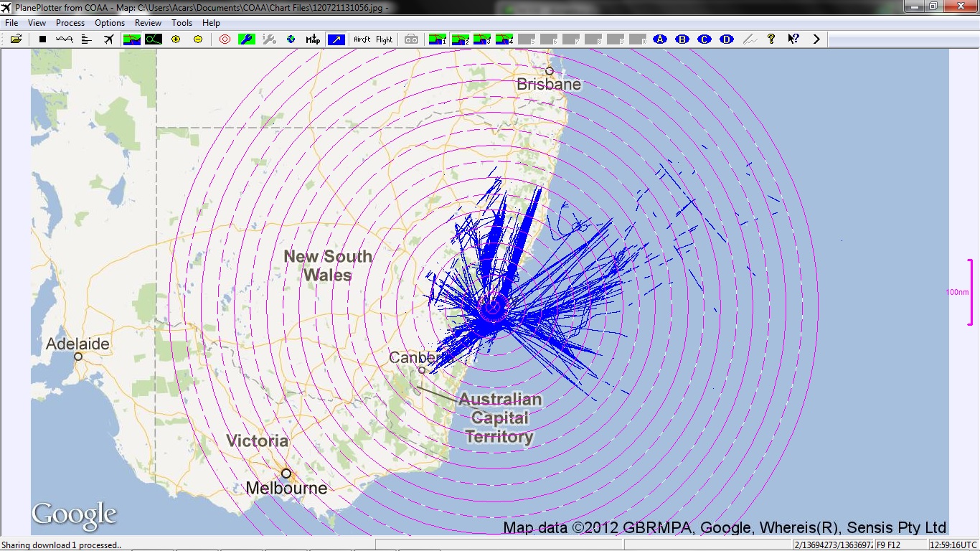980x551 pixels.
Task: Open the message list view icon
Action: 87,39
